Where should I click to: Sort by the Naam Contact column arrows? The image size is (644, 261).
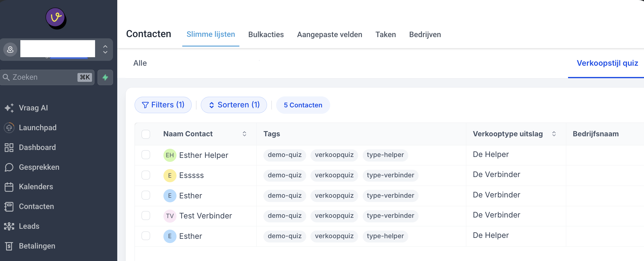(244, 134)
